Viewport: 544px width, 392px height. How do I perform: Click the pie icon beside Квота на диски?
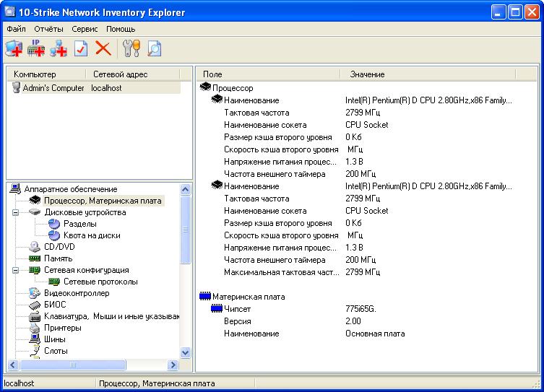[x=54, y=235]
